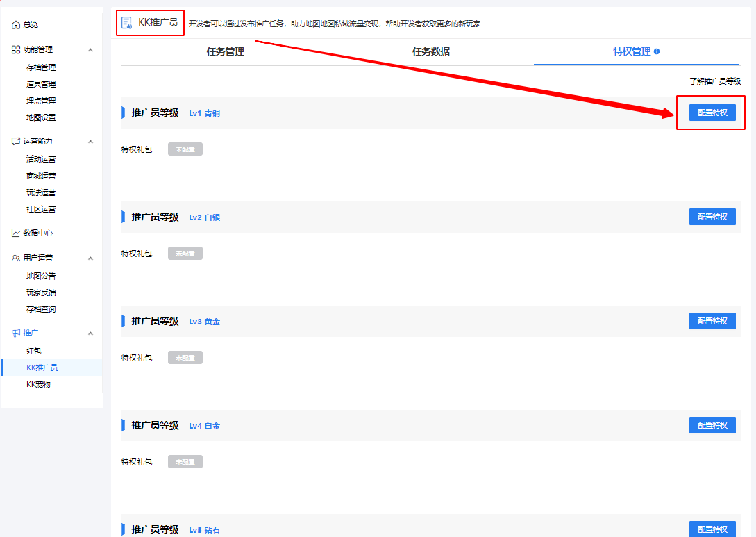The image size is (756, 537).
Task: Click the Lv3 黄金 level label
Action: pyautogui.click(x=204, y=322)
